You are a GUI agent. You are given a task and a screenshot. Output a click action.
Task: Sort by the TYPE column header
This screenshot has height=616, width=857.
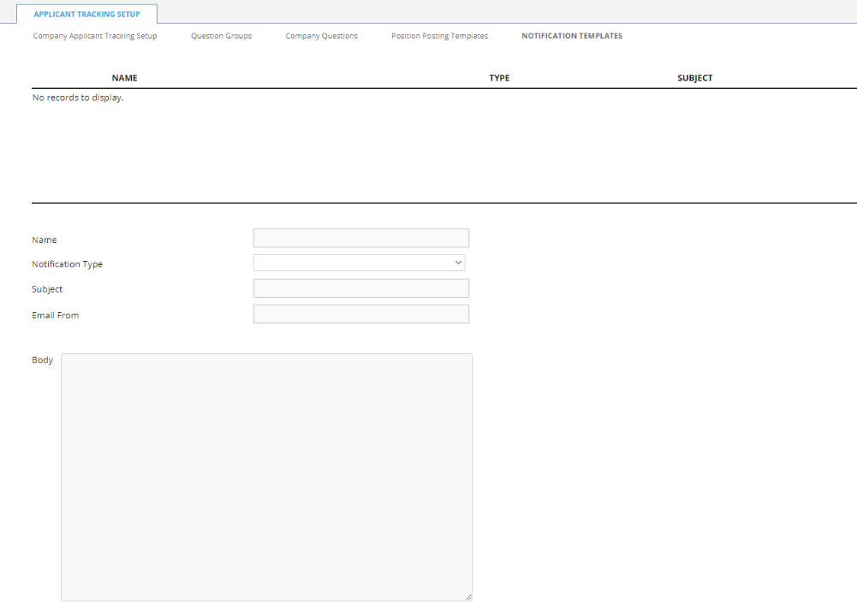click(x=499, y=78)
